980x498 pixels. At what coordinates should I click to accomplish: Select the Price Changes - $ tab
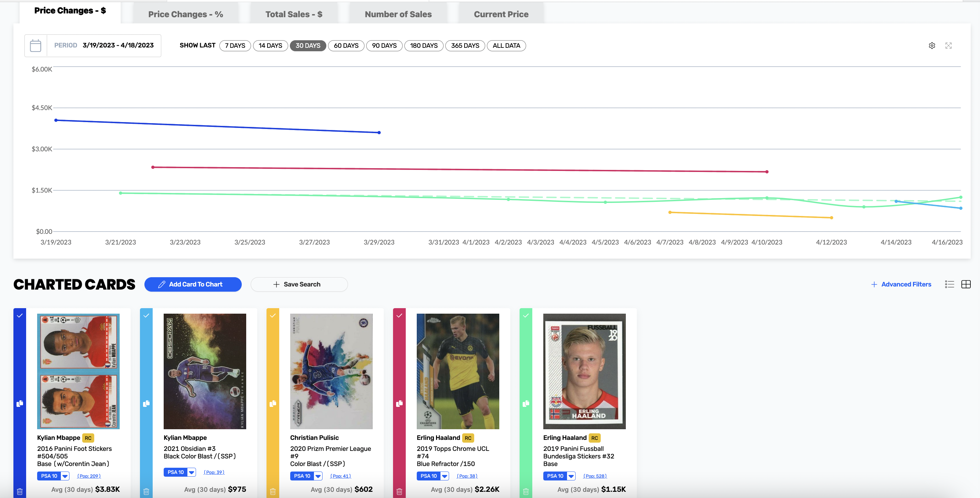(x=70, y=11)
